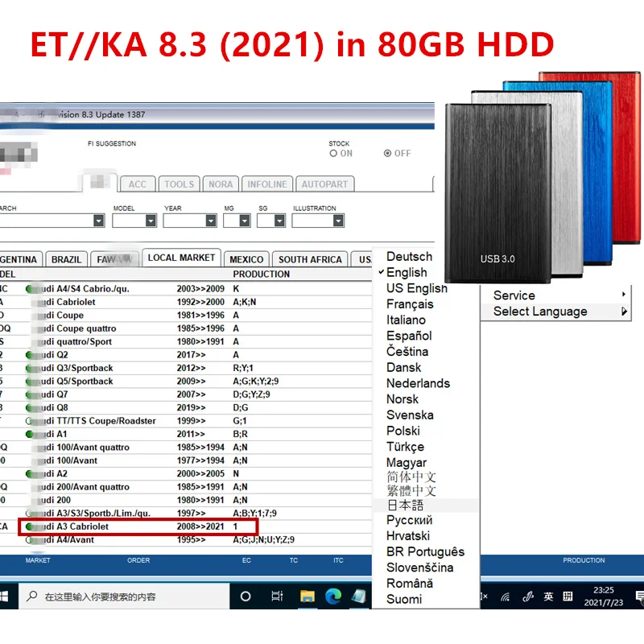Choose Español language
Image resolution: width=644 pixels, height=644 pixels.
coord(409,336)
